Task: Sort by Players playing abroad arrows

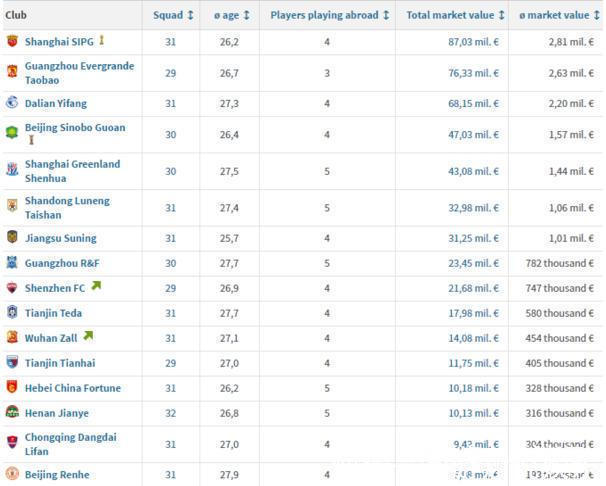Action: tap(386, 15)
